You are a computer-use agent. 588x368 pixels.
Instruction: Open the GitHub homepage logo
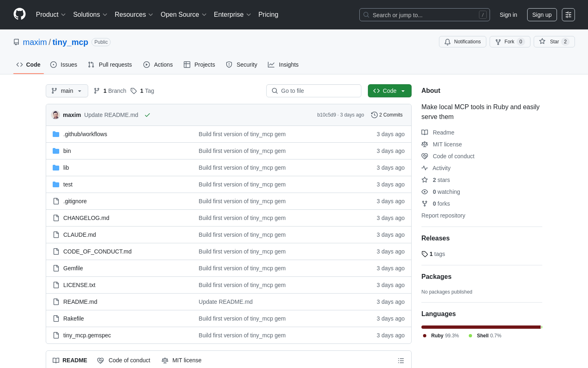pyautogui.click(x=20, y=14)
